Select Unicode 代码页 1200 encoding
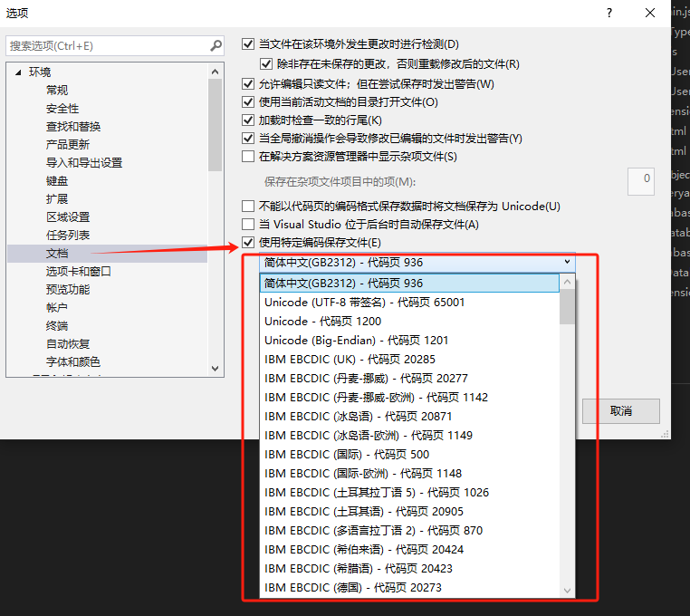Viewport: 690px width, 616px height. click(x=322, y=321)
